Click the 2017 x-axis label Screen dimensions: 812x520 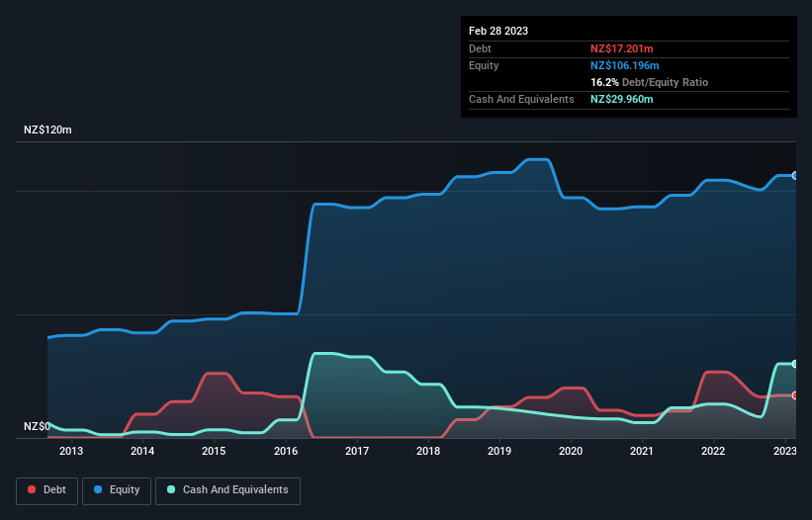357,451
